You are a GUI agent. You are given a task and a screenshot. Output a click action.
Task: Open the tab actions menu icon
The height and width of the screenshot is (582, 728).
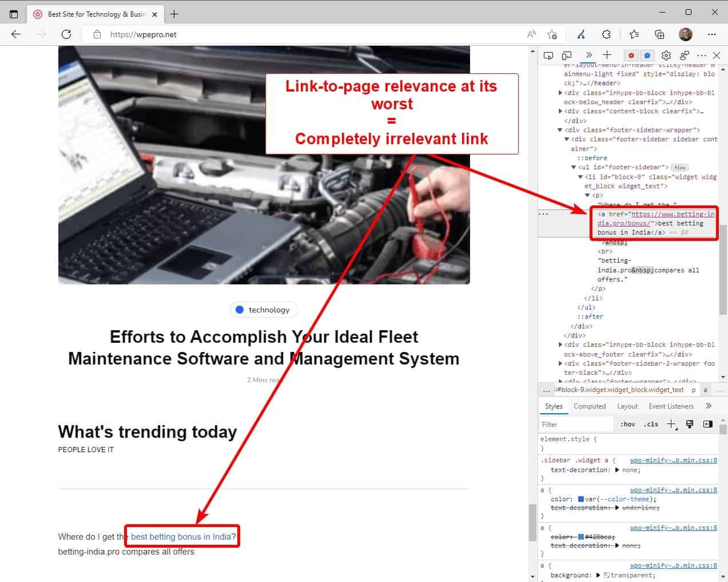(x=14, y=14)
